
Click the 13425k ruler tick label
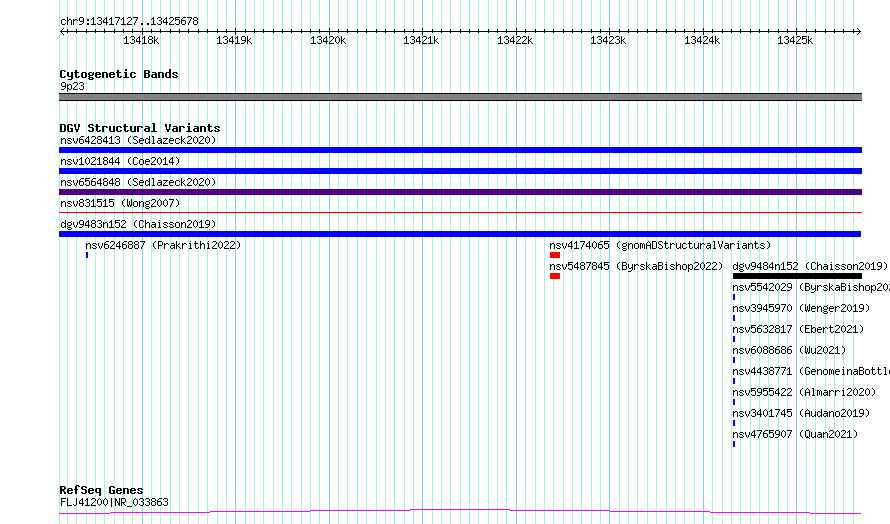click(x=795, y=40)
